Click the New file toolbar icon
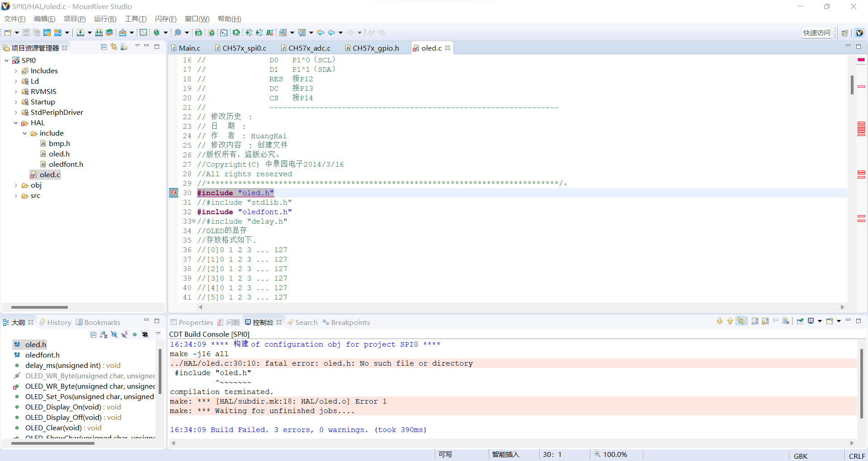This screenshot has width=868, height=461. 8,33
